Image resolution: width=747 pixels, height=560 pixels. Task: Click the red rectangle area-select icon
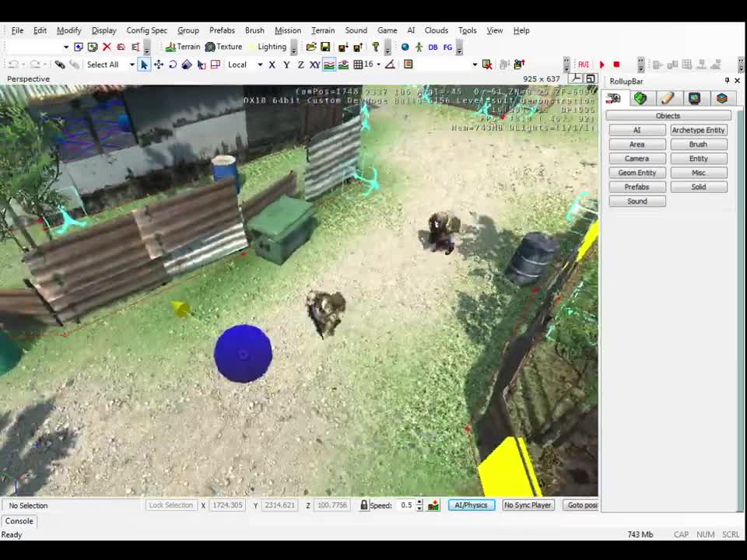216,65
